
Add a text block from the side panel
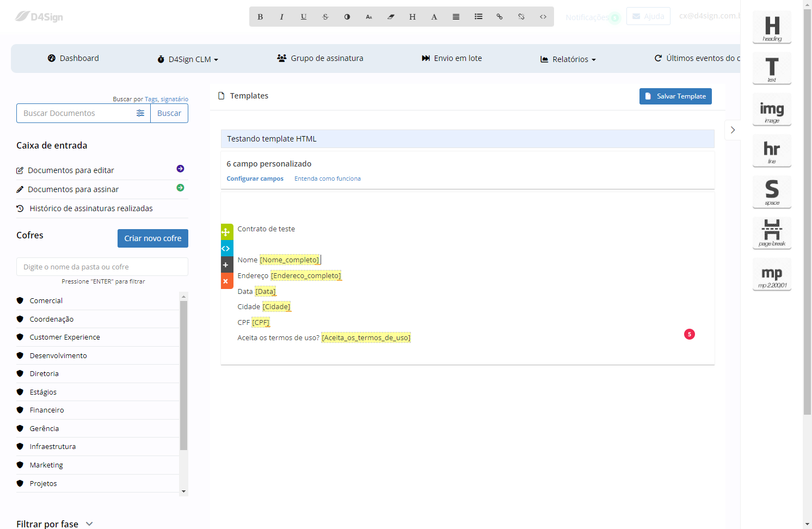click(772, 68)
